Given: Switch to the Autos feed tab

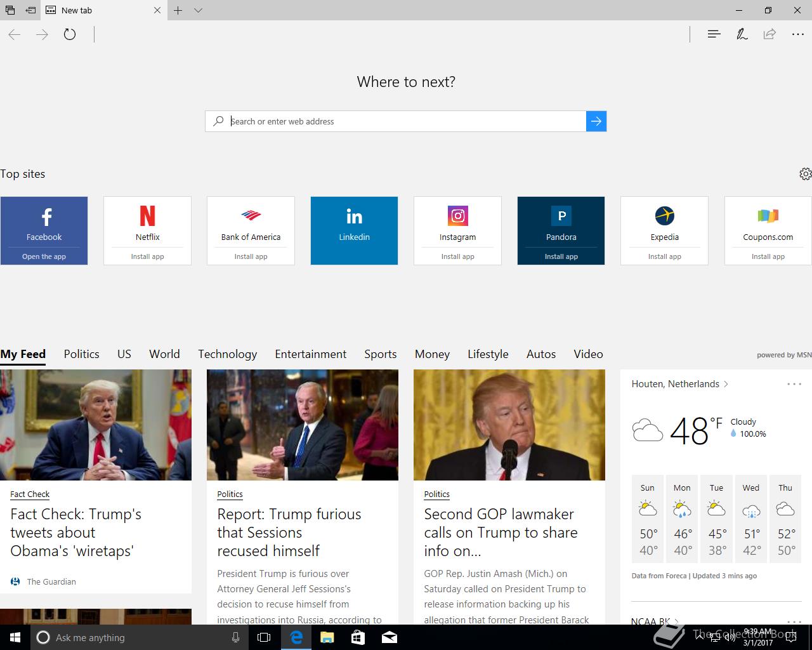Looking at the screenshot, I should click(541, 354).
